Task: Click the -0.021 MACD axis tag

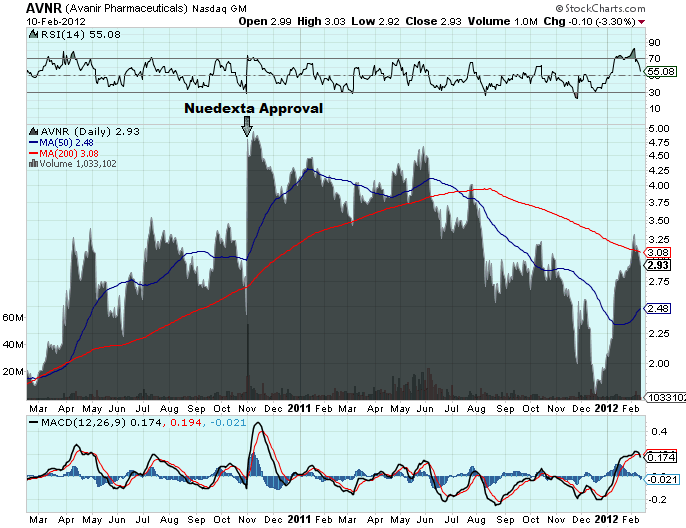Action: 662,479
